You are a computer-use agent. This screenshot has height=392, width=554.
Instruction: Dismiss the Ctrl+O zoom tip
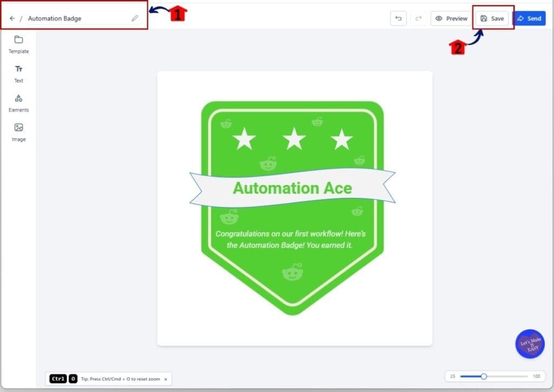166,378
